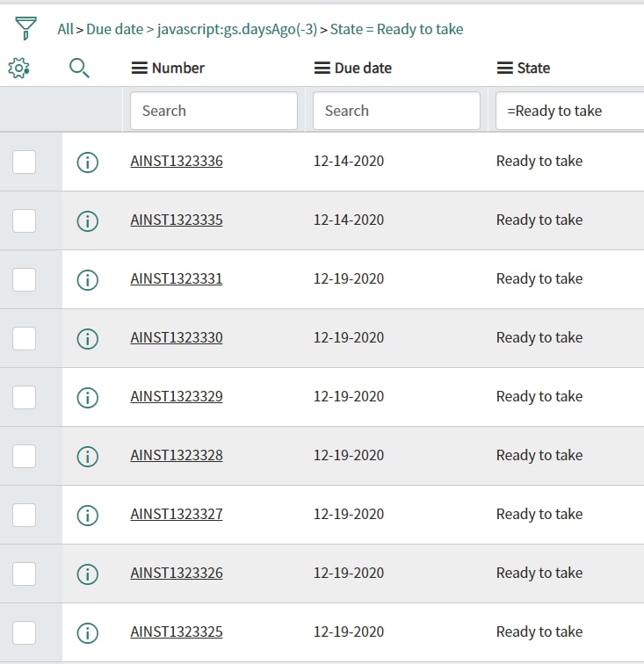Preview record AINST1323325 via info icon
Image resolution: width=644 pixels, height=664 pixels.
pyautogui.click(x=88, y=632)
